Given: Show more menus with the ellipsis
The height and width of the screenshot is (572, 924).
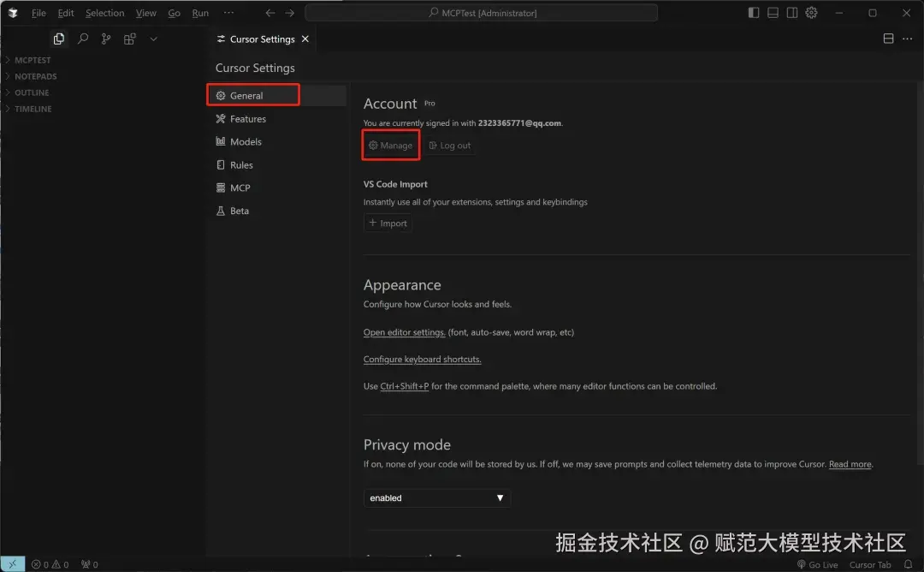Looking at the screenshot, I should [x=228, y=12].
